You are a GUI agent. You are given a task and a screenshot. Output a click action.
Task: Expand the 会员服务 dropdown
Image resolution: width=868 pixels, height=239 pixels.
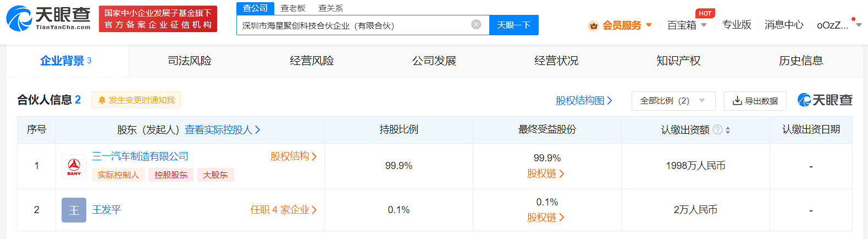(x=649, y=25)
